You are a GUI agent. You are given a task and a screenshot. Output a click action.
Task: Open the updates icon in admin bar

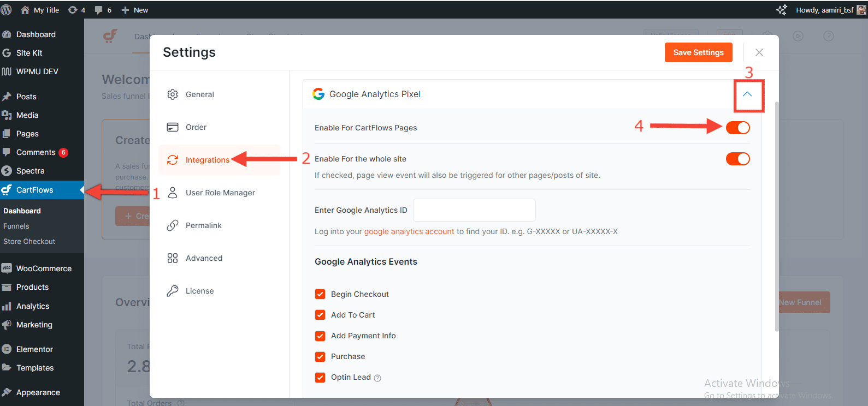pyautogui.click(x=73, y=10)
